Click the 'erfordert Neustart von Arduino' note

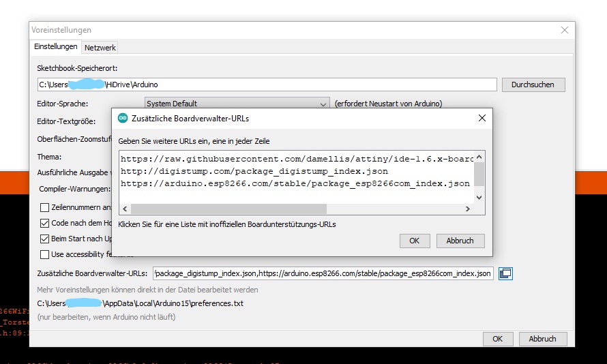coord(388,104)
